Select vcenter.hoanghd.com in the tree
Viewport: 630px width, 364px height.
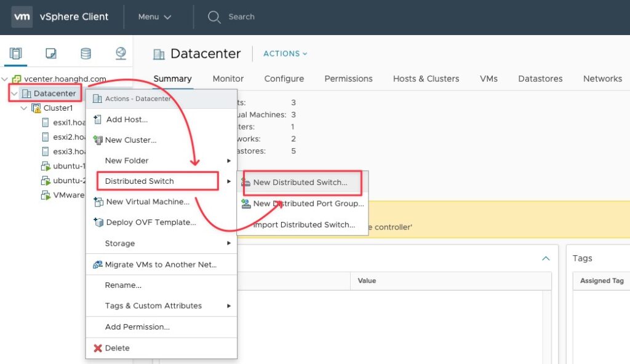[65, 79]
